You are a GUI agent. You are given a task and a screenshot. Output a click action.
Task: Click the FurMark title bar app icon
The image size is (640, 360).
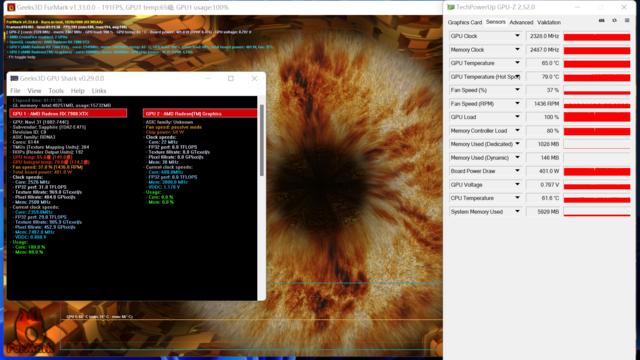(11, 7)
